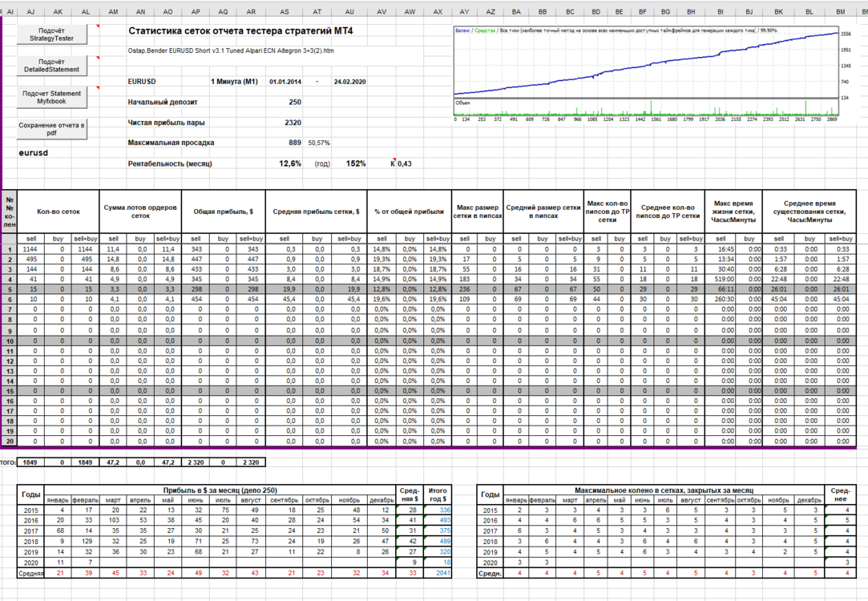Select Начальный депозит value 250
868x601 pixels.
click(295, 102)
